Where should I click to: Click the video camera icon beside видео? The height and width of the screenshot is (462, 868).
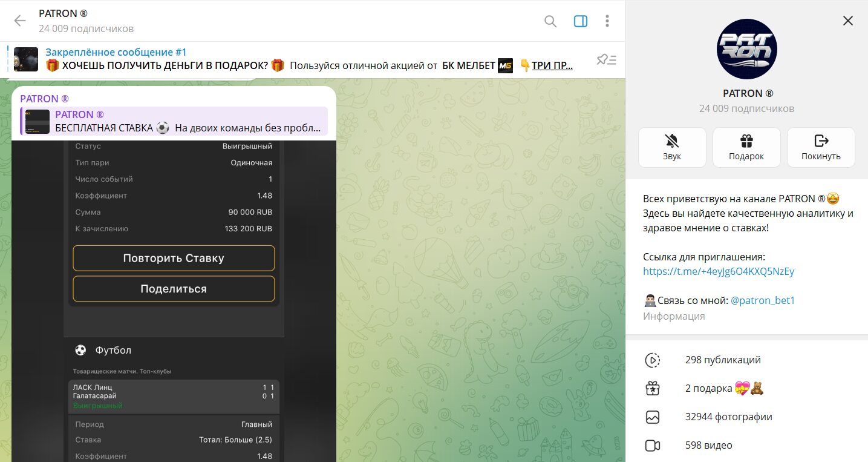pyautogui.click(x=652, y=446)
